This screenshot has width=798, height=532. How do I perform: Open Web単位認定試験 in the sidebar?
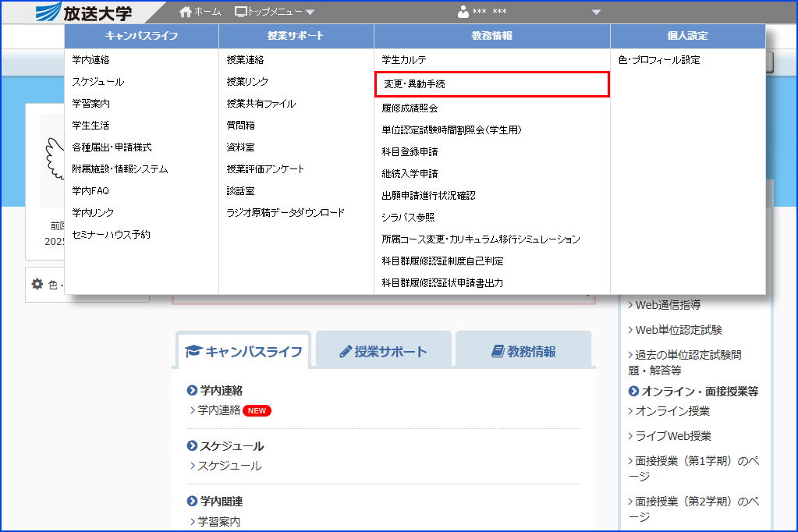pos(678,331)
